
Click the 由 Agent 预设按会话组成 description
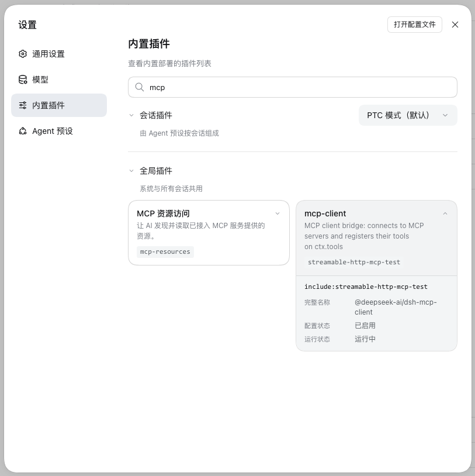pos(179,133)
